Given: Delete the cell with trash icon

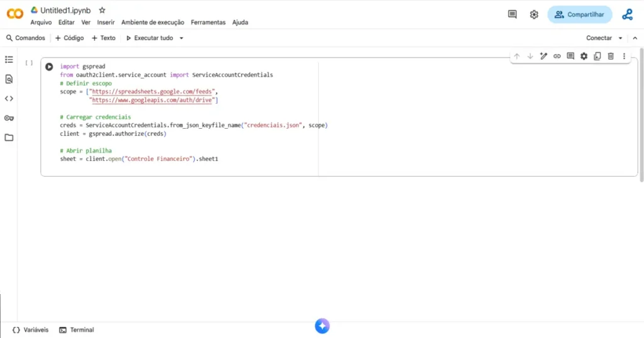Looking at the screenshot, I should [611, 56].
